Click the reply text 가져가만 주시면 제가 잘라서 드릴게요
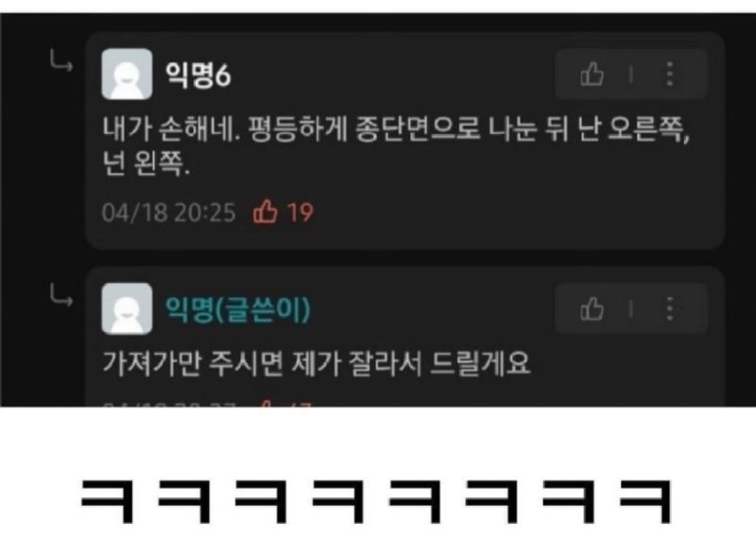756x555 pixels. 317,363
